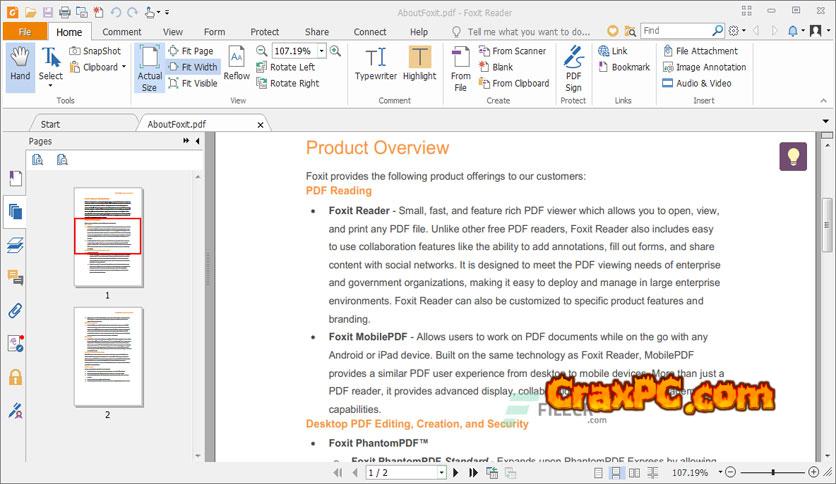This screenshot has height=484, width=836.
Task: Select the Hand tool
Action: pos(20,65)
